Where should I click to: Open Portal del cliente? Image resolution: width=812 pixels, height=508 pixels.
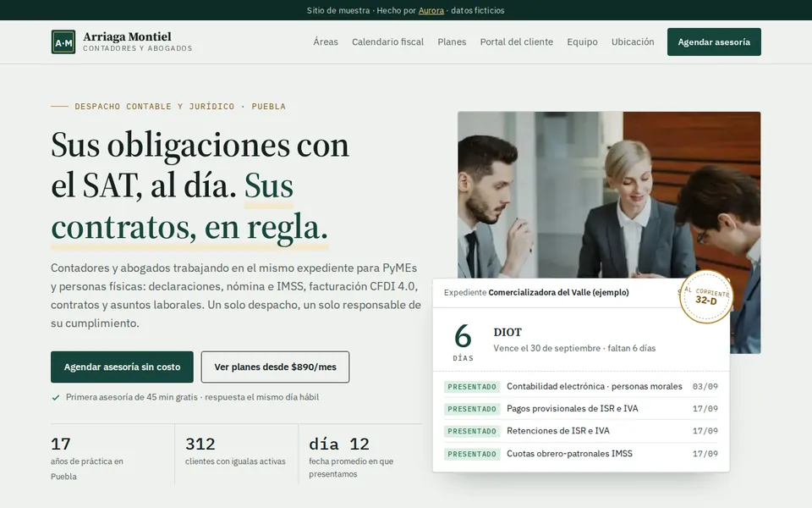click(516, 42)
